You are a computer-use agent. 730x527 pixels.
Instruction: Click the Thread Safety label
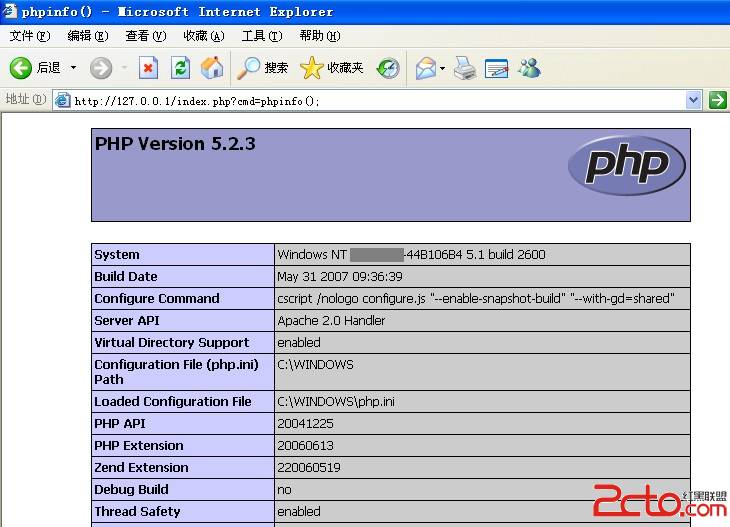137,511
